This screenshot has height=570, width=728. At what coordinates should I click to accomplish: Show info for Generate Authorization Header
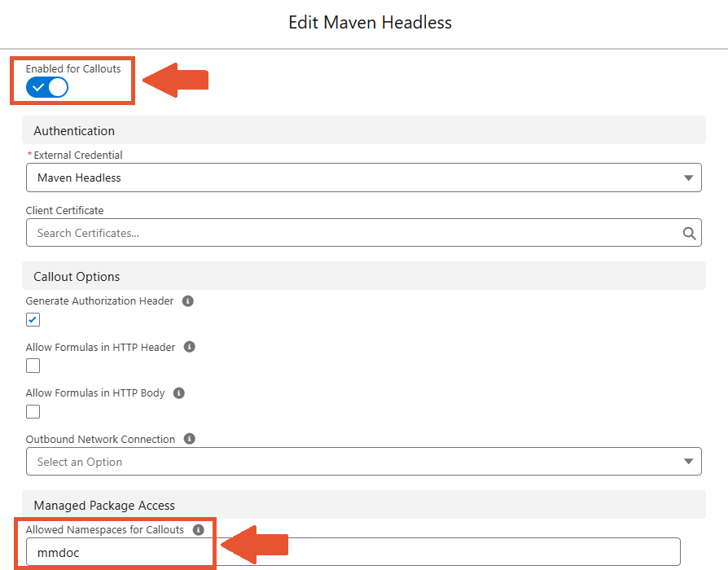[x=187, y=300]
